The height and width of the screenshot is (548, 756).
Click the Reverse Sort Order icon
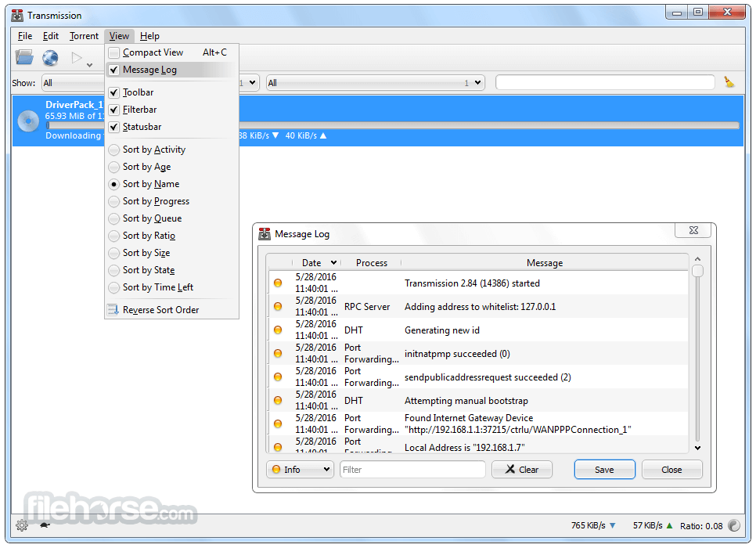(x=113, y=310)
